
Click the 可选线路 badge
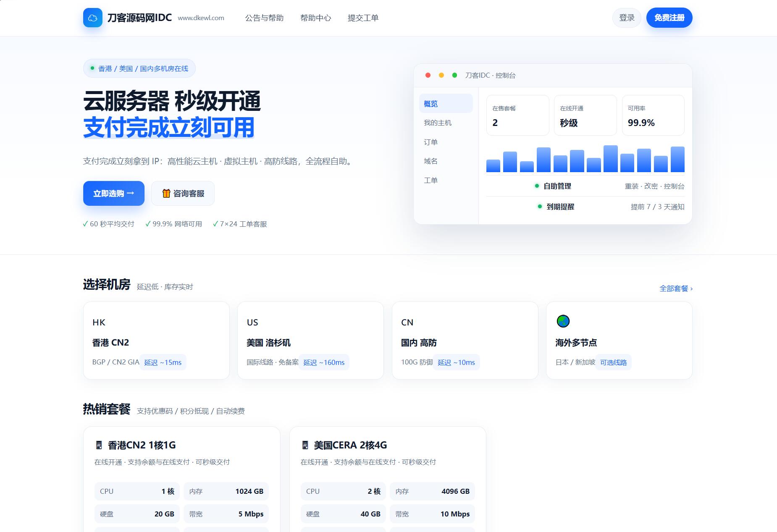[x=613, y=362]
